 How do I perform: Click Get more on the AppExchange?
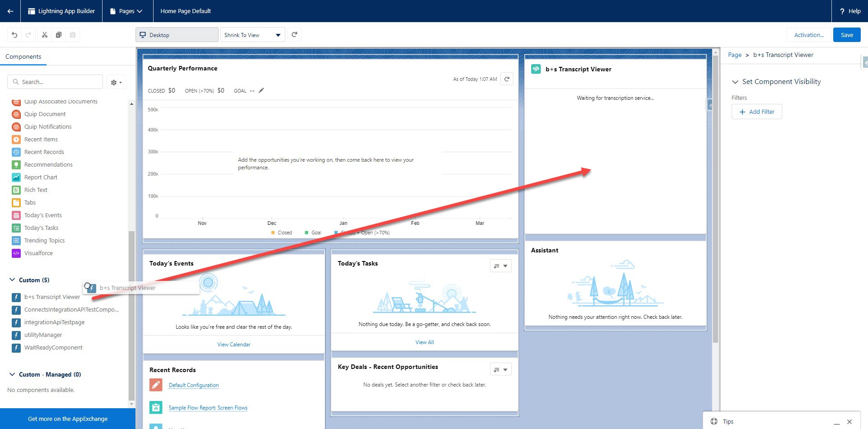click(x=68, y=419)
